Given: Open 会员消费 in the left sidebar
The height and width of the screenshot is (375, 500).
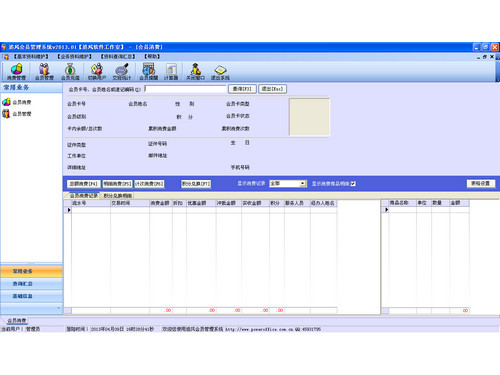Looking at the screenshot, I should (x=17, y=102).
